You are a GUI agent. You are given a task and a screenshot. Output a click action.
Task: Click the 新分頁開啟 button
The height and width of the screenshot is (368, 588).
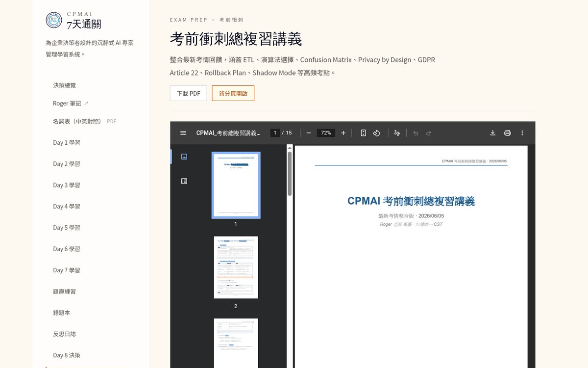point(233,93)
